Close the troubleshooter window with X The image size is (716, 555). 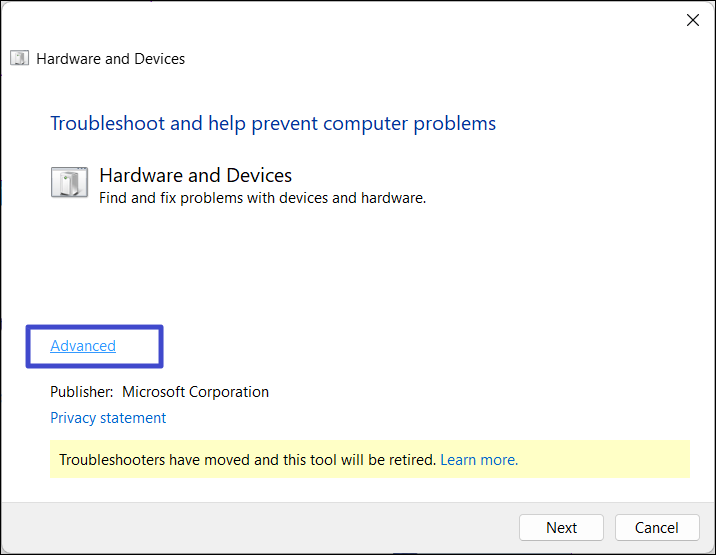[693, 20]
